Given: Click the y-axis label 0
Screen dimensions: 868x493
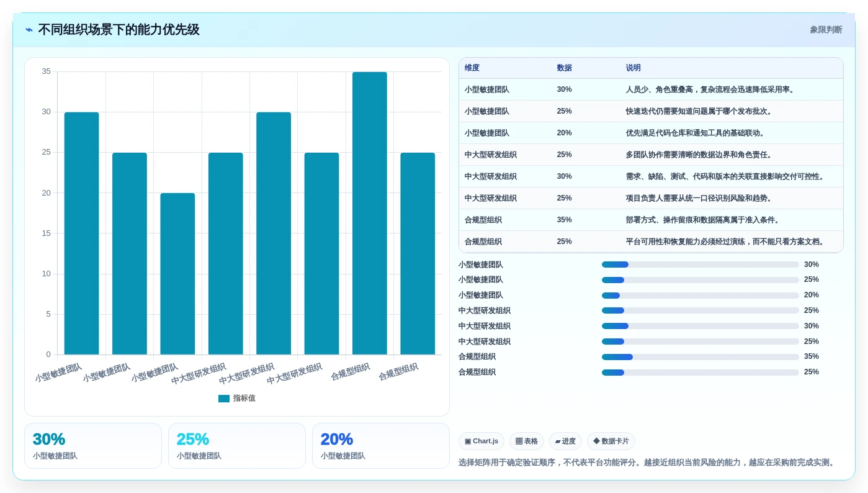Looking at the screenshot, I should click(48, 355).
